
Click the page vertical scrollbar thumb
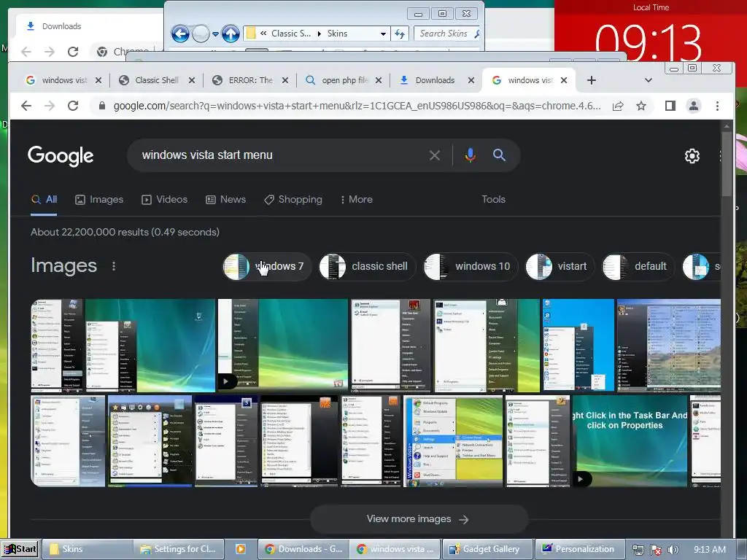pyautogui.click(x=727, y=163)
